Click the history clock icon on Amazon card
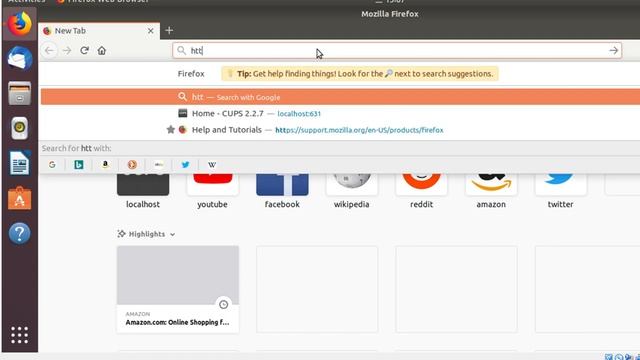 (x=224, y=304)
